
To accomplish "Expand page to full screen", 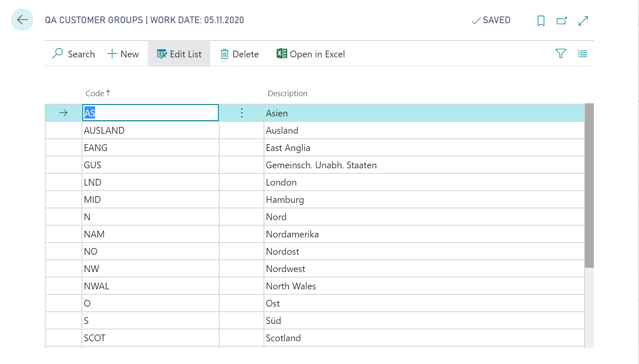I will pos(583,21).
